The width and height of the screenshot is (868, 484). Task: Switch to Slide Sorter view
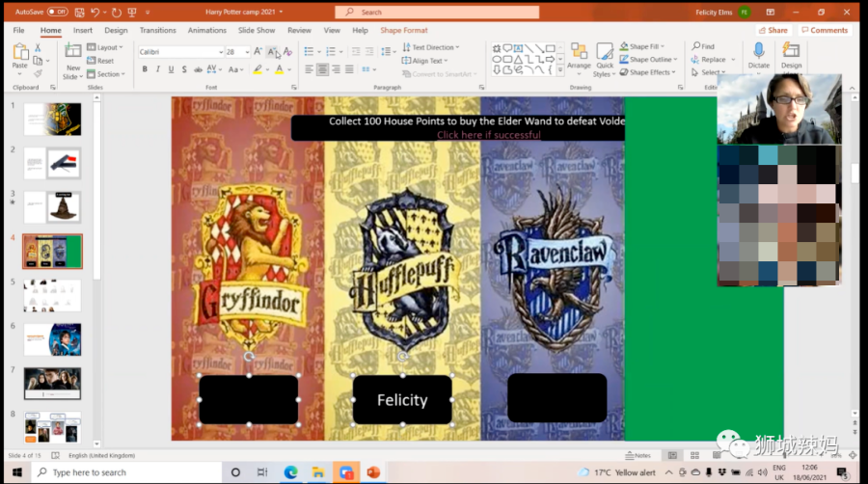pos(694,455)
